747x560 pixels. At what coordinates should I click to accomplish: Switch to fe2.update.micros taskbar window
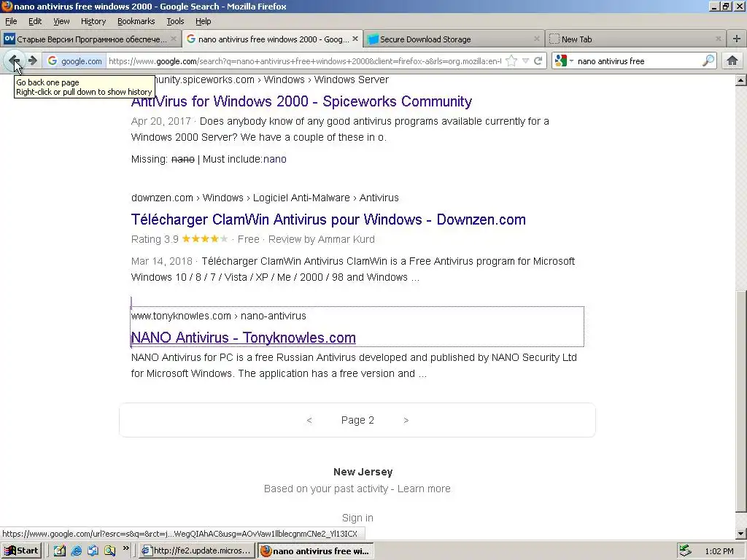pyautogui.click(x=197, y=551)
